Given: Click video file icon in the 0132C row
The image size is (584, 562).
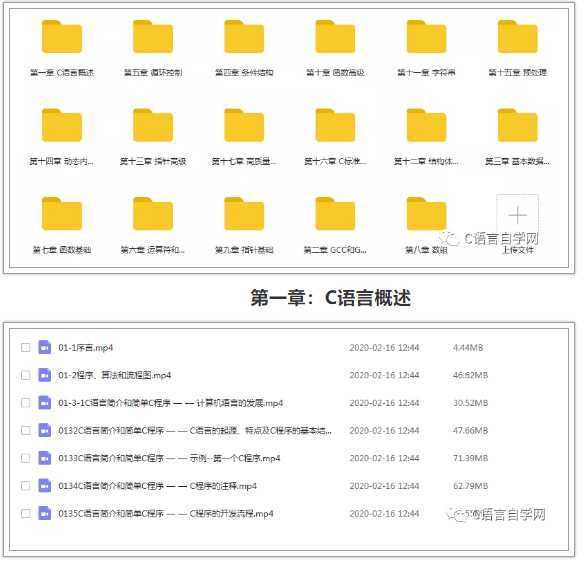Looking at the screenshot, I should 45,431.
